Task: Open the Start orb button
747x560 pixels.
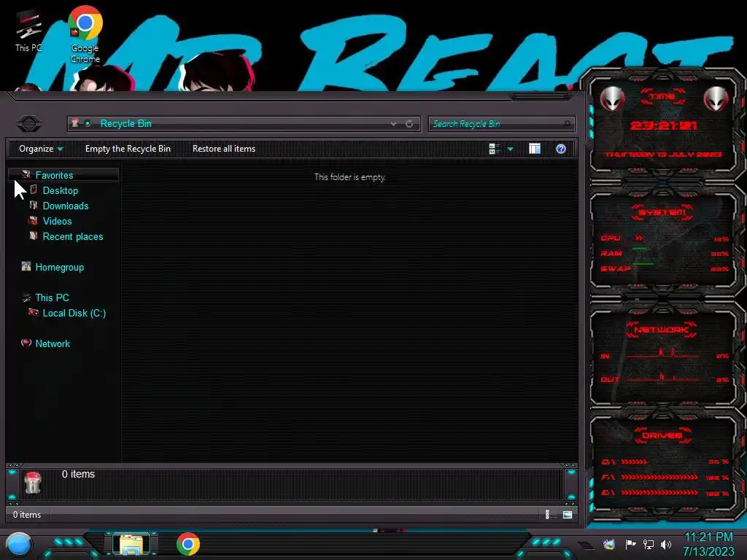Action: point(19,545)
